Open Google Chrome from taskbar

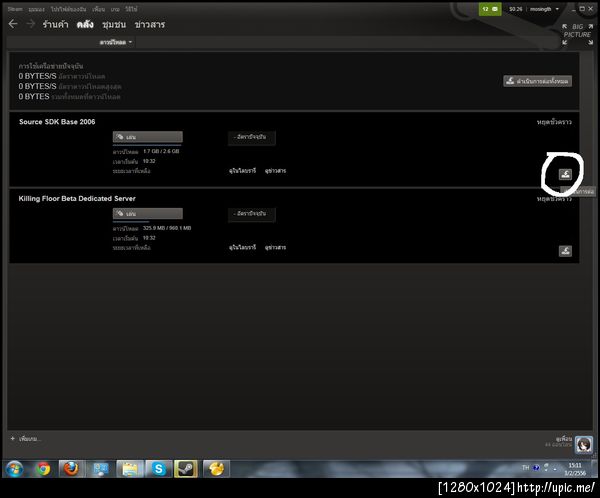[43, 469]
